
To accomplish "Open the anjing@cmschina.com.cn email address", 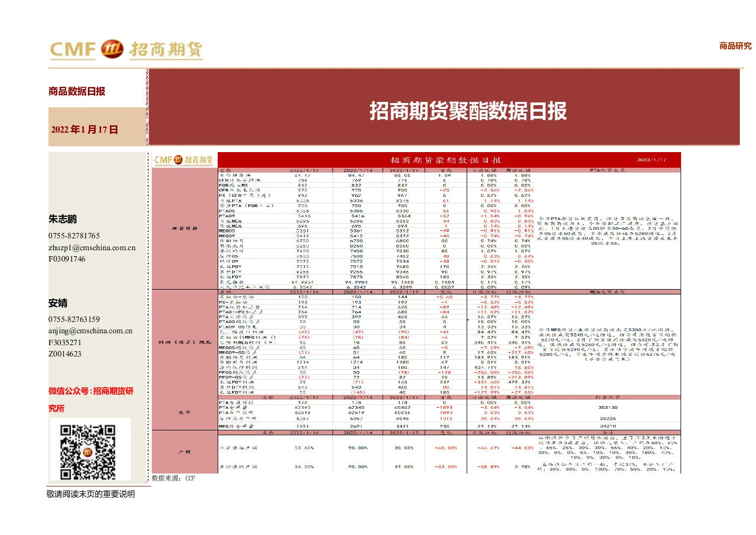I will pos(91,331).
